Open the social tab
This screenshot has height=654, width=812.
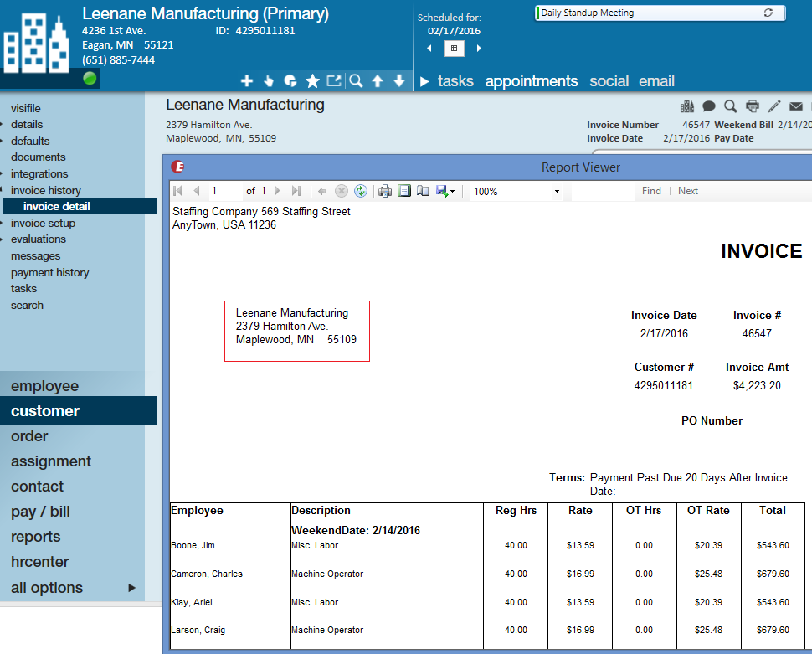pyautogui.click(x=609, y=81)
